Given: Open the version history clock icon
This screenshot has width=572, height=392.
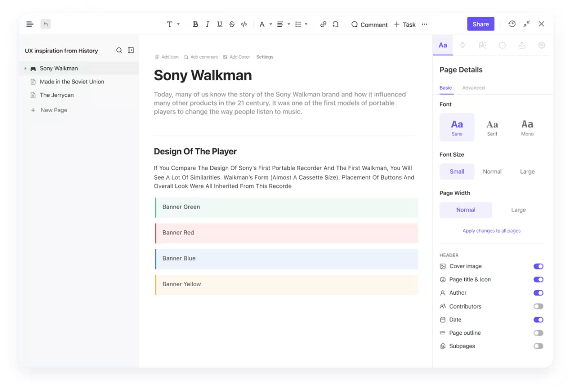Looking at the screenshot, I should click(512, 24).
